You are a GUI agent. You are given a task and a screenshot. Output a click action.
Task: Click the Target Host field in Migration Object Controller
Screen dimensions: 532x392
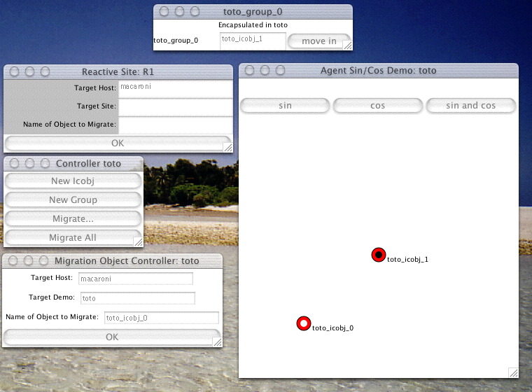coord(136,279)
